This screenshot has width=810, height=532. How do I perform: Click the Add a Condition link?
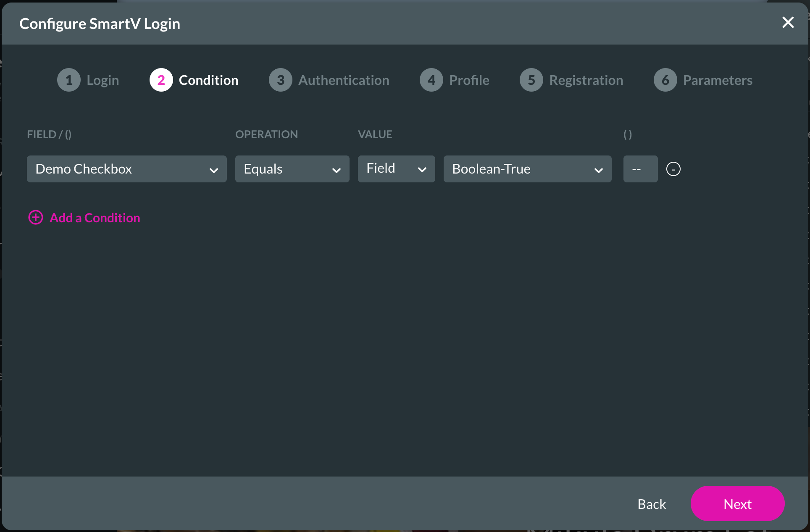[95, 218]
